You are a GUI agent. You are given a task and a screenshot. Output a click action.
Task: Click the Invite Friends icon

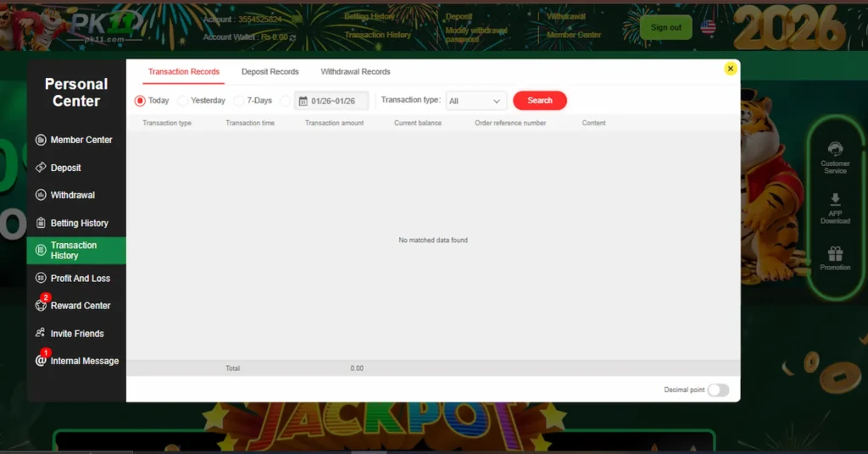pos(41,333)
